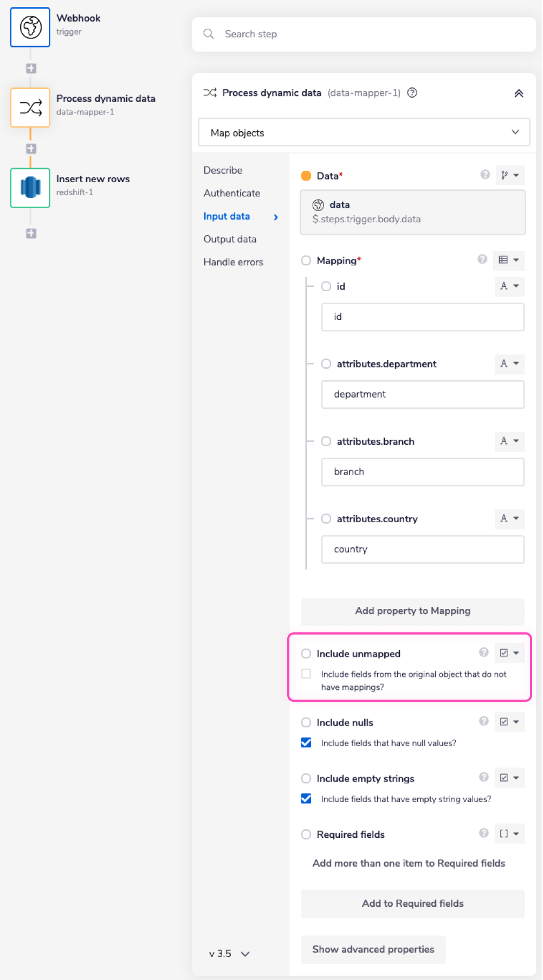This screenshot has height=980, width=543.
Task: Click Show advanced properties button
Action: tap(373, 949)
